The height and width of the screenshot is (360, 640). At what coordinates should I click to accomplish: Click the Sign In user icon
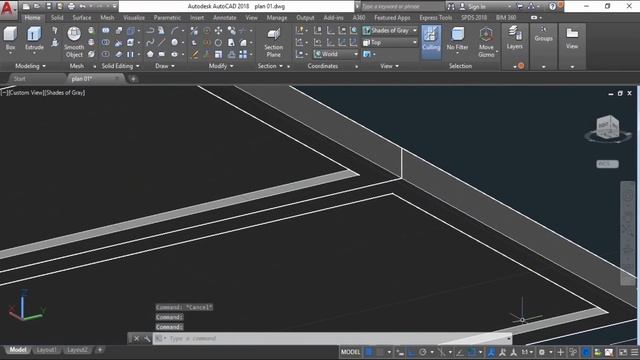[462, 6]
